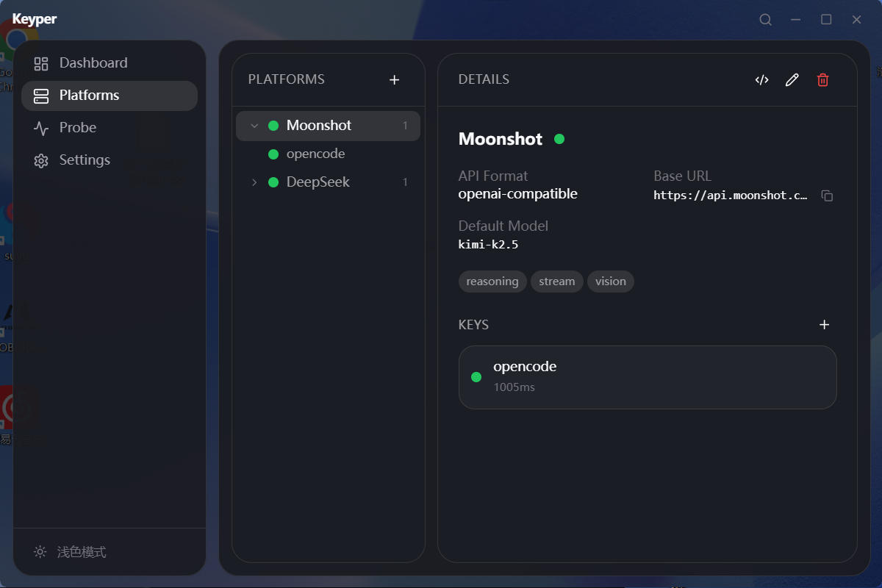Delete Moonshot with the red trash icon
Image resolution: width=882 pixels, height=588 pixels.
822,80
